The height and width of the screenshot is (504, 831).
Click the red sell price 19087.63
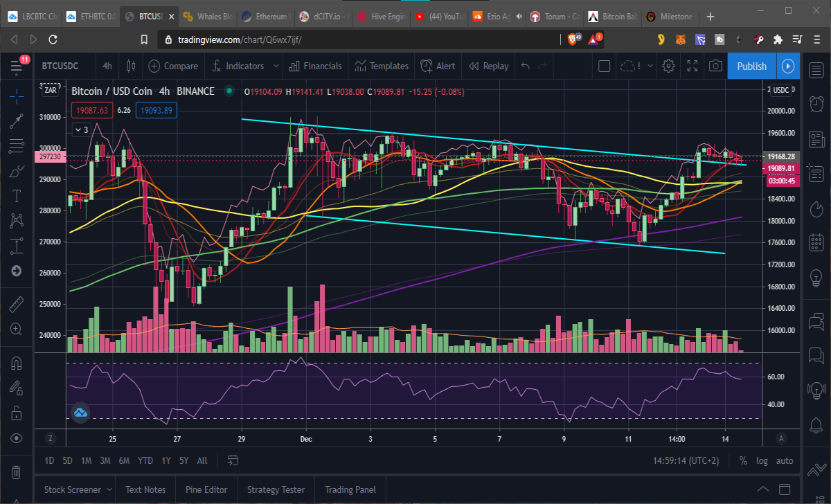coord(92,110)
